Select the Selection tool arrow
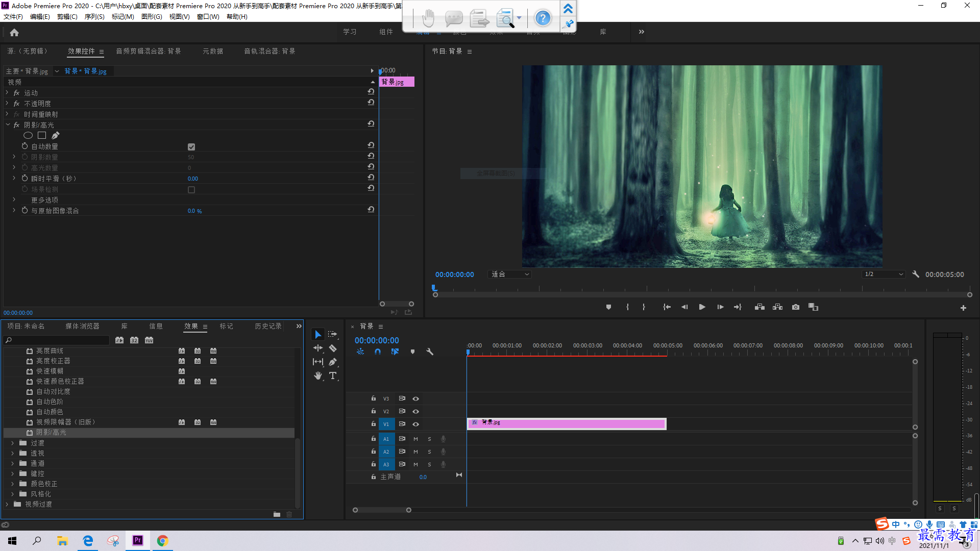 pyautogui.click(x=318, y=335)
